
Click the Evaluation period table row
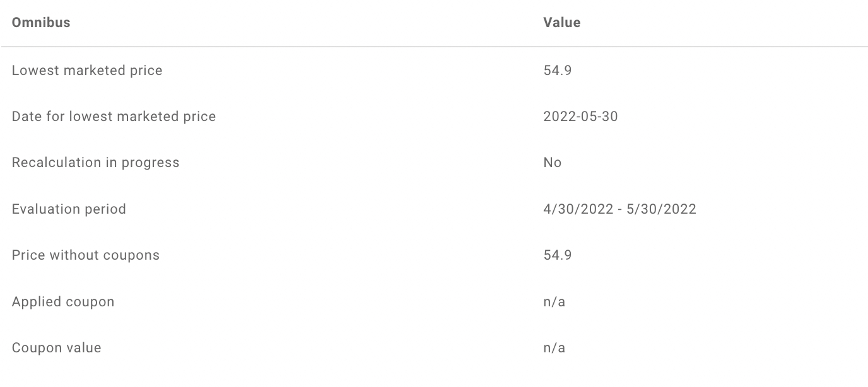coord(434,209)
